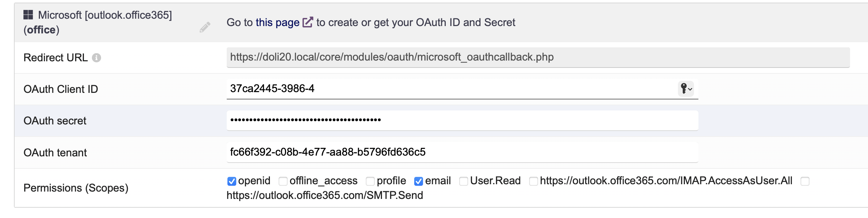
Task: Click the Permissions (Scopes) label
Action: (76, 188)
